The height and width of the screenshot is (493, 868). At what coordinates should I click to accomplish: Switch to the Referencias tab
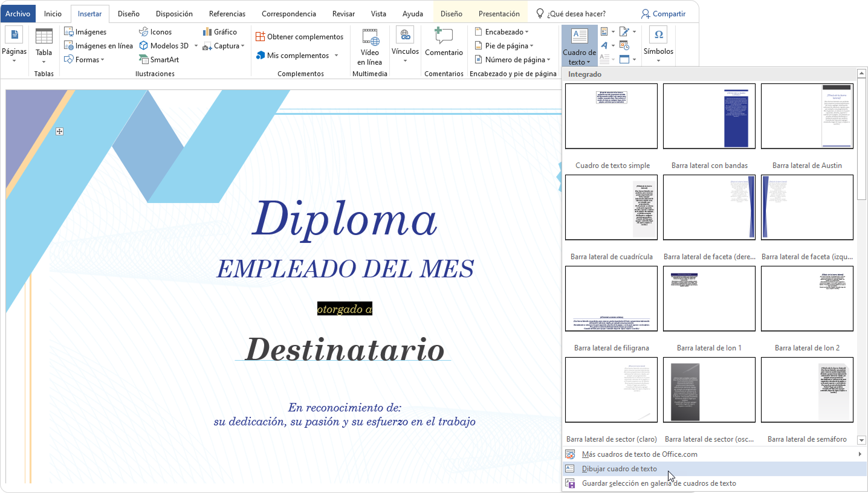(227, 14)
